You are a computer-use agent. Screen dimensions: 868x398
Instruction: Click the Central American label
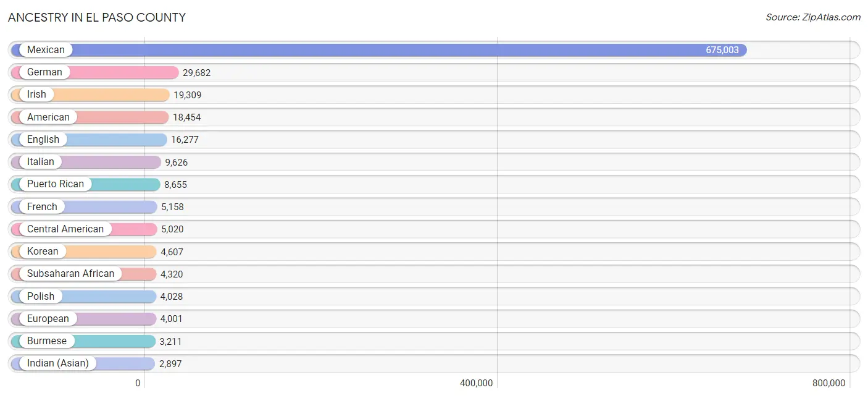[x=65, y=229]
